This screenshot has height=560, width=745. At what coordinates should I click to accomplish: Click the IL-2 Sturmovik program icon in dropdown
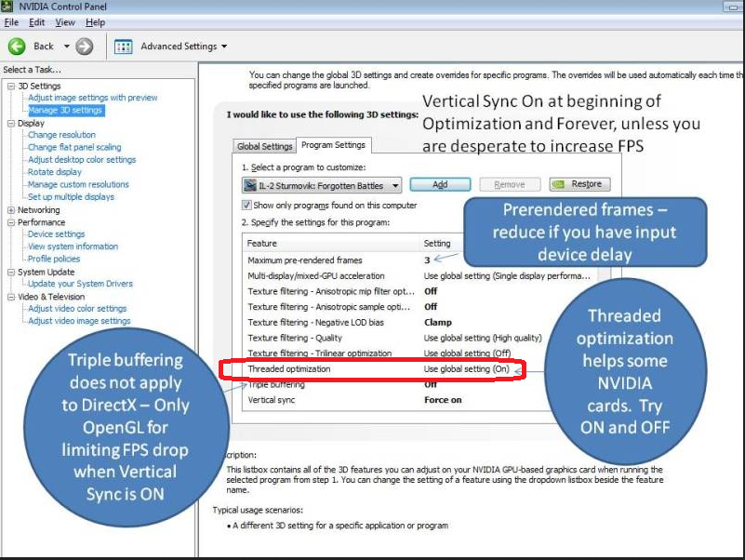250,185
